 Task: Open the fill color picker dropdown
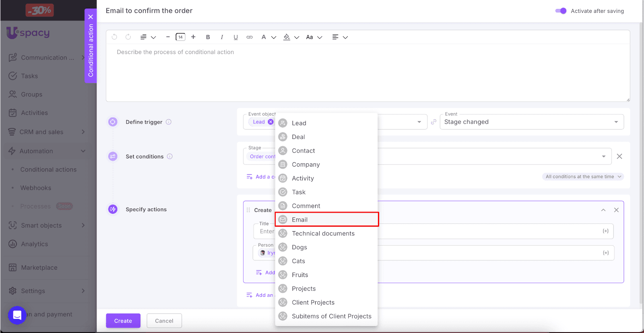coord(296,37)
